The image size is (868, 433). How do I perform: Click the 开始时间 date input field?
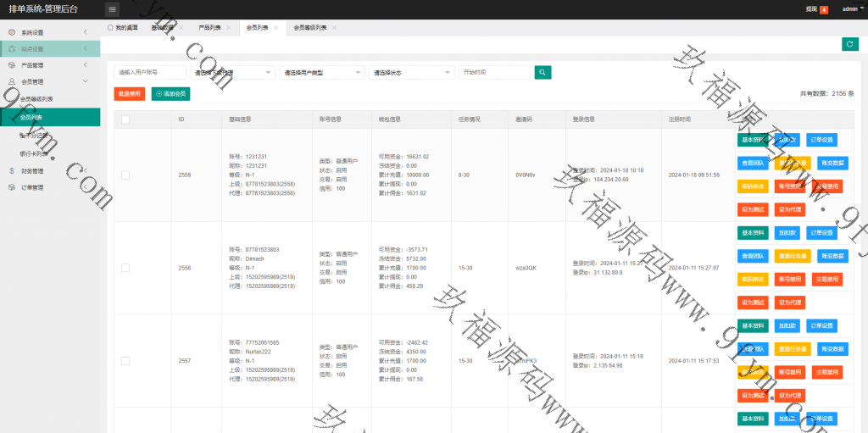(x=494, y=73)
